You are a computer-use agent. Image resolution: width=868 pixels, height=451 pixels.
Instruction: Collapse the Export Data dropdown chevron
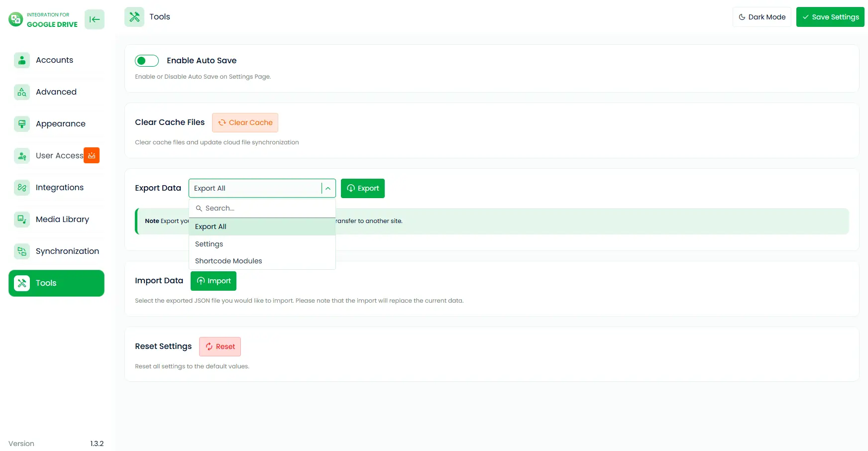327,188
